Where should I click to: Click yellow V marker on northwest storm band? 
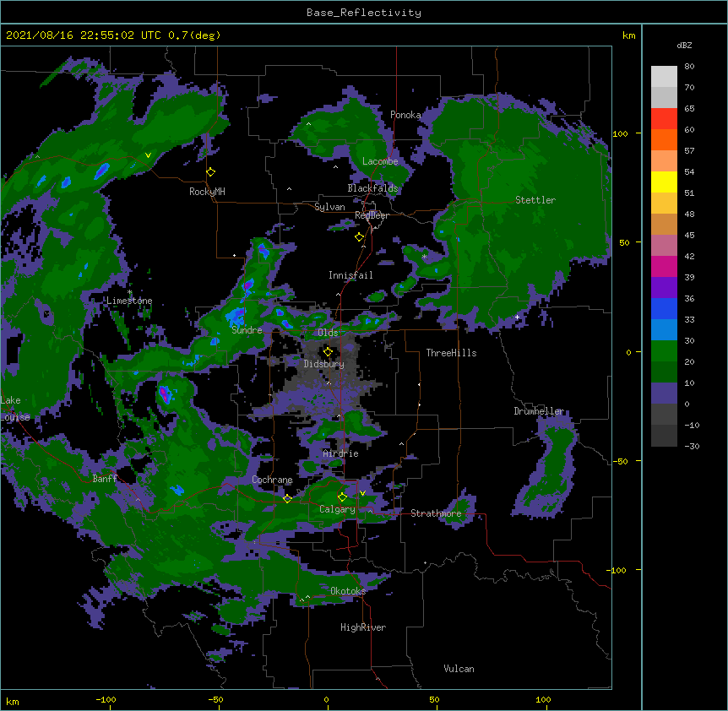[148, 155]
